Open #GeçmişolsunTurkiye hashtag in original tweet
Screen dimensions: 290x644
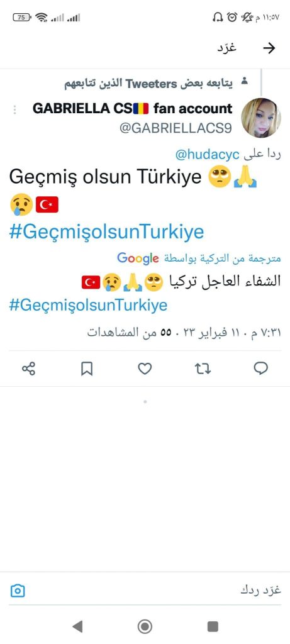pos(106,233)
